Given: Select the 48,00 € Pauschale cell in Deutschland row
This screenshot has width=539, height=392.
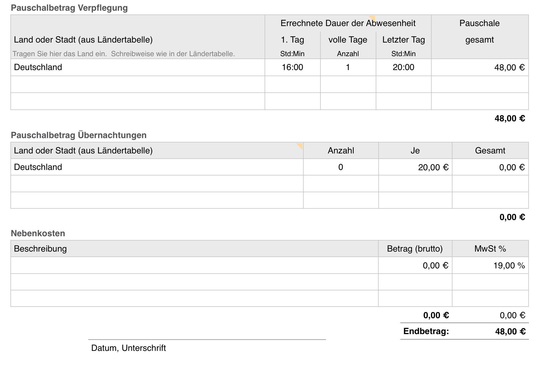Looking at the screenshot, I should (x=480, y=67).
